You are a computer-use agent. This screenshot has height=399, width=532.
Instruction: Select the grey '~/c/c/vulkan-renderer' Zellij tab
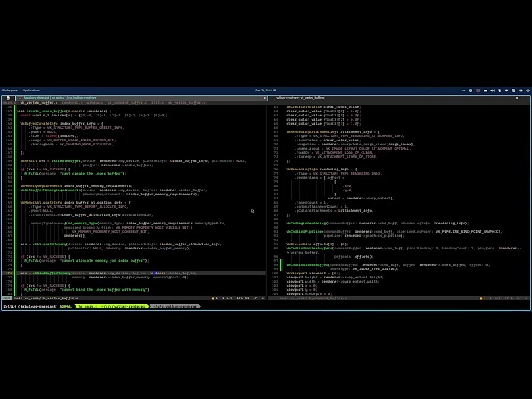tap(175, 307)
